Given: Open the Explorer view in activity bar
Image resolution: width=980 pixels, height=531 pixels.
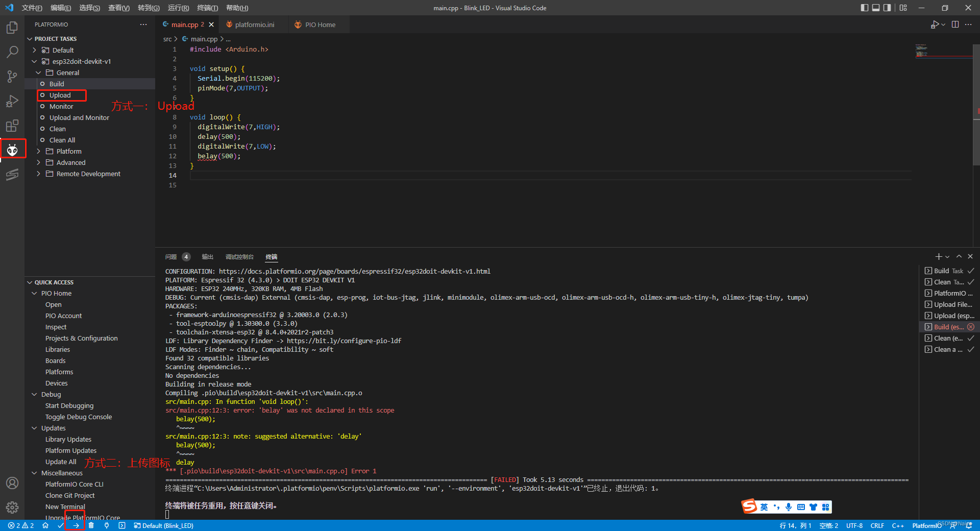Looking at the screenshot, I should [12, 28].
